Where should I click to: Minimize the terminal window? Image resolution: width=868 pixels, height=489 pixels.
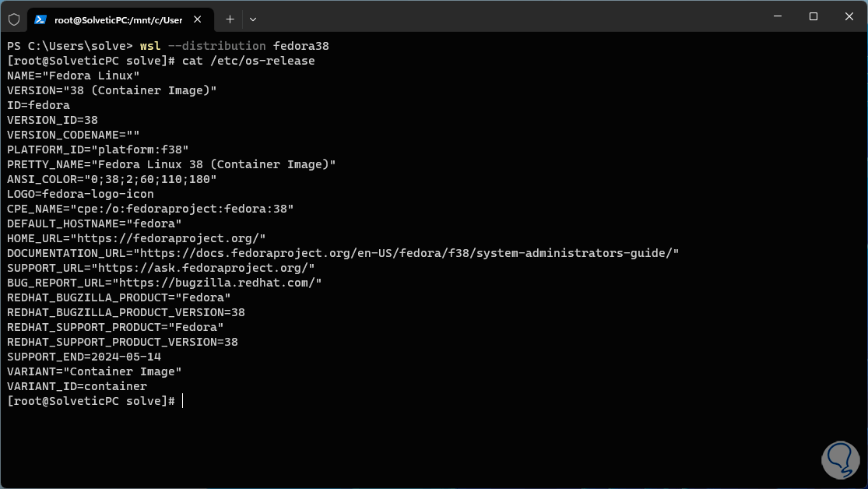click(x=777, y=16)
